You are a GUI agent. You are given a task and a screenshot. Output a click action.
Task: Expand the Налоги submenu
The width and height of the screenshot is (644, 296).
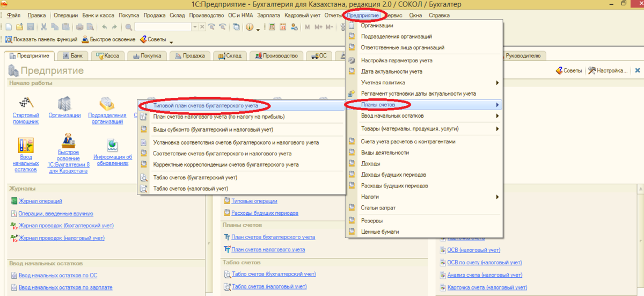coord(497,197)
